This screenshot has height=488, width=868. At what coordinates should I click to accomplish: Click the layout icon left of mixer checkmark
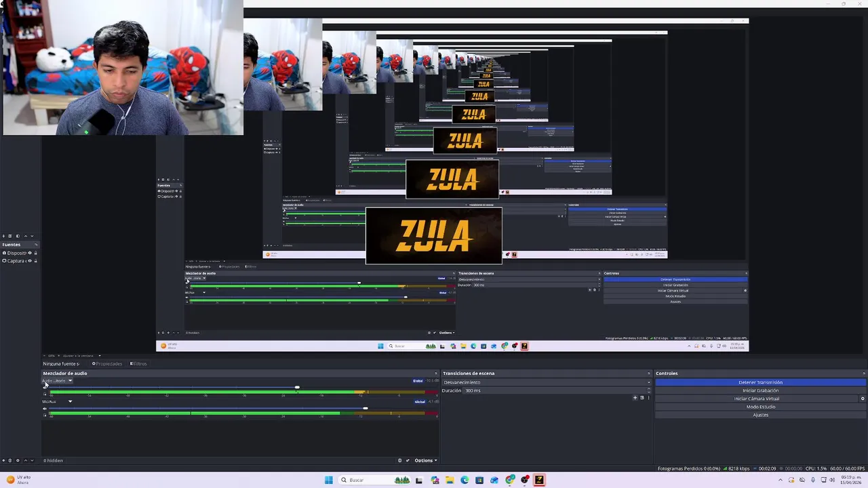(399, 461)
